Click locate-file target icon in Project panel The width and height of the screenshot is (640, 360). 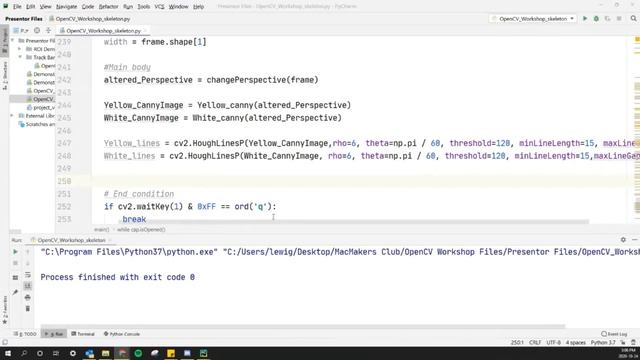(x=37, y=31)
